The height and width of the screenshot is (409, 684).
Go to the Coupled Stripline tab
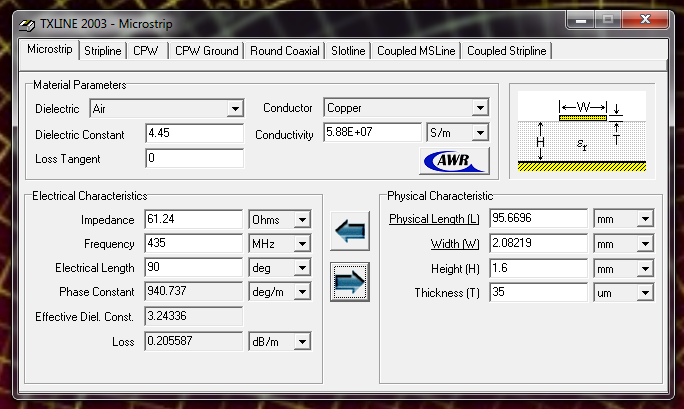click(x=506, y=51)
